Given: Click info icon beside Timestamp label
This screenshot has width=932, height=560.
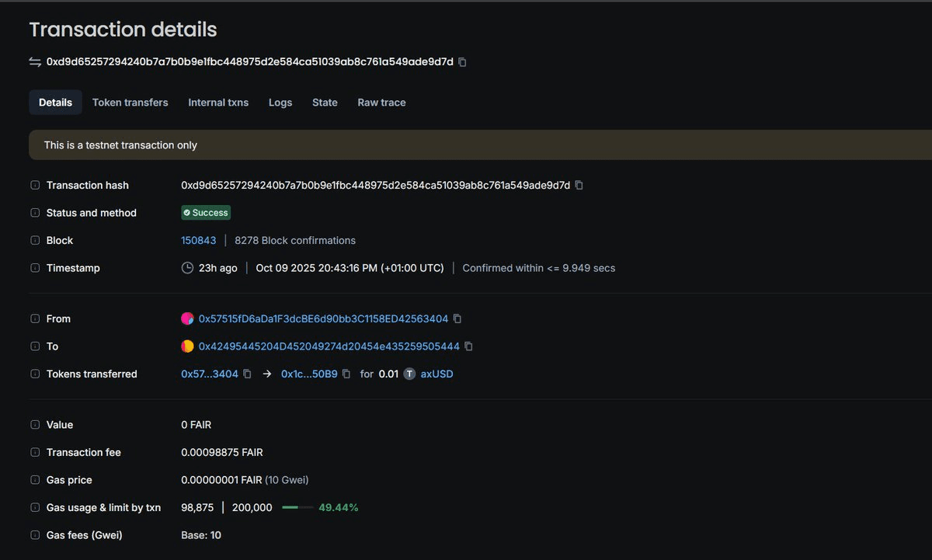Looking at the screenshot, I should (35, 268).
